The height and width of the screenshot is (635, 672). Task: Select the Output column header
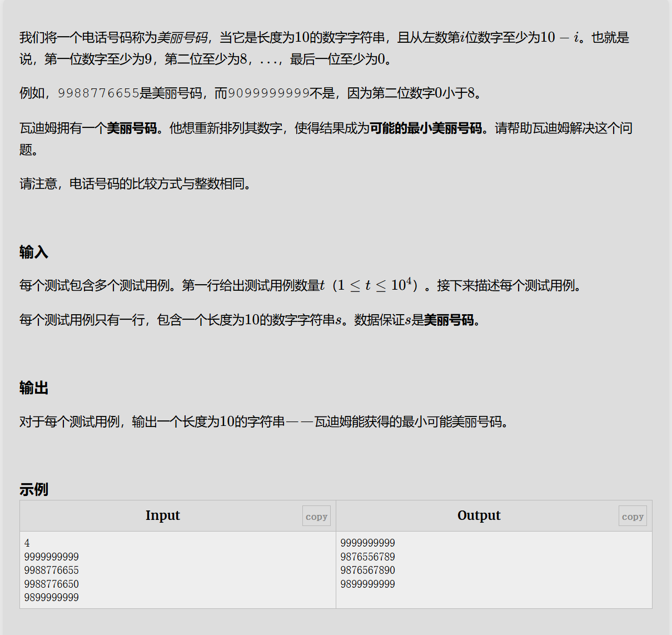pos(479,515)
